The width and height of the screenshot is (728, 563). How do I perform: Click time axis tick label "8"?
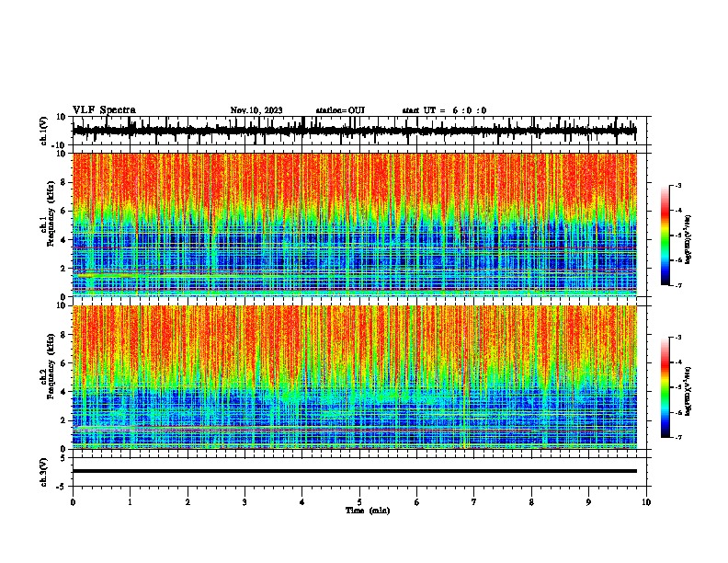(531, 502)
